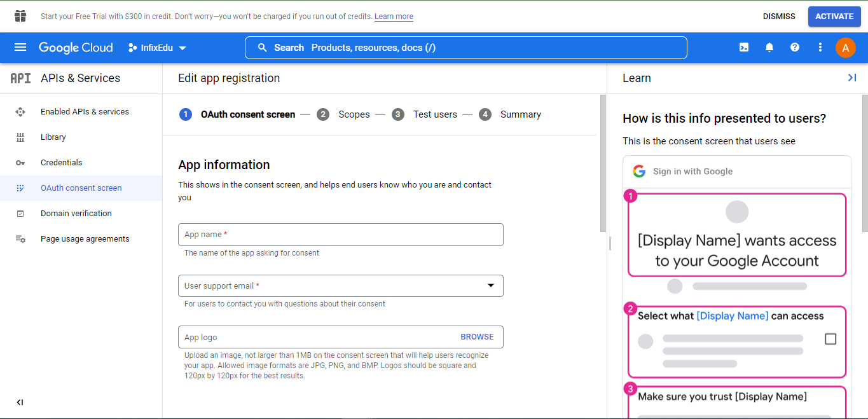Collapse the left navigation sidebar
Viewport: 868px width, 419px height.
coord(20,402)
